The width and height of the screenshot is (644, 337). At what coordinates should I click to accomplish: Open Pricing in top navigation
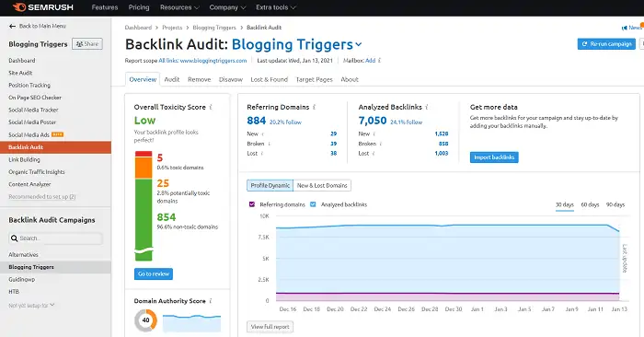(139, 7)
